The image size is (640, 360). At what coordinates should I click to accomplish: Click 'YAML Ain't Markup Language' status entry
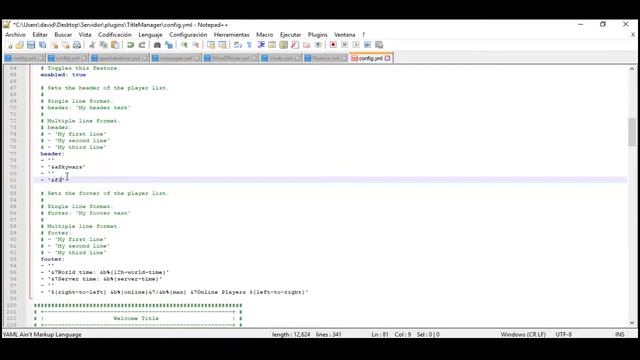pos(42,334)
